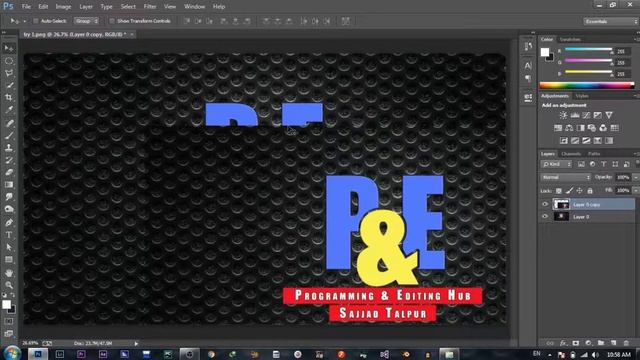Select the Clone Stamp tool
640x360 pixels.
pyautogui.click(x=9, y=148)
